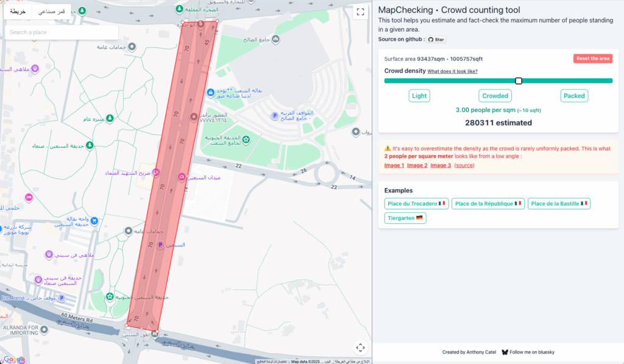Select the amusement marker ملاهي فن سيتي

[x=49, y=254]
